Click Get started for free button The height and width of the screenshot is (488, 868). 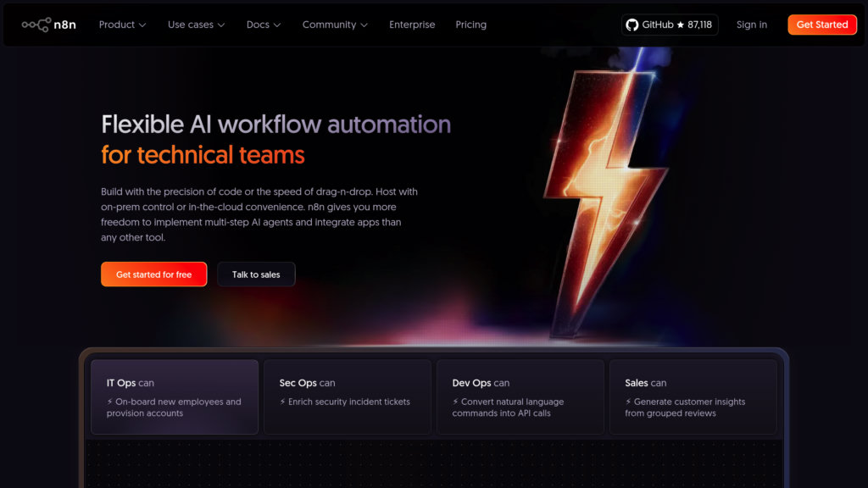point(153,274)
